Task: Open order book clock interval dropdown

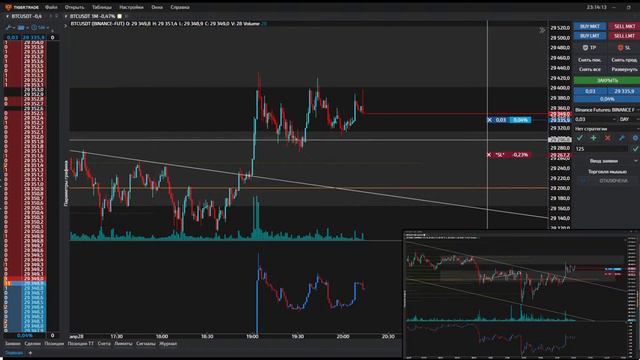Action: (40, 27)
